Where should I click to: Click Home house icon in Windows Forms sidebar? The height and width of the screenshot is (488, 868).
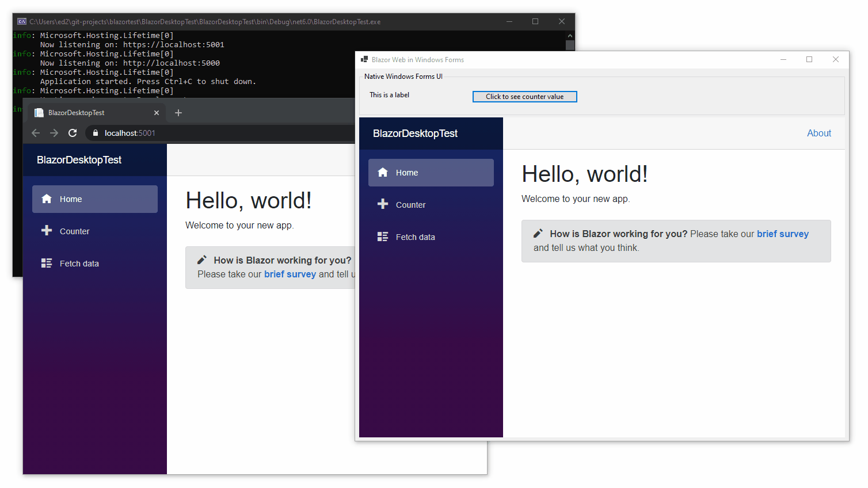point(383,172)
